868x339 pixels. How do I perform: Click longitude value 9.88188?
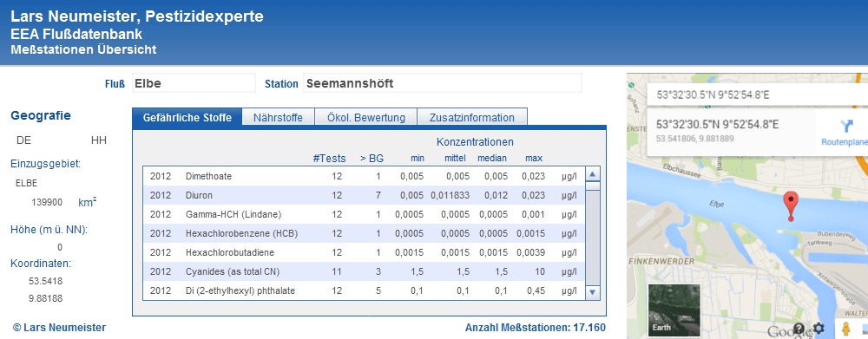pos(45,298)
